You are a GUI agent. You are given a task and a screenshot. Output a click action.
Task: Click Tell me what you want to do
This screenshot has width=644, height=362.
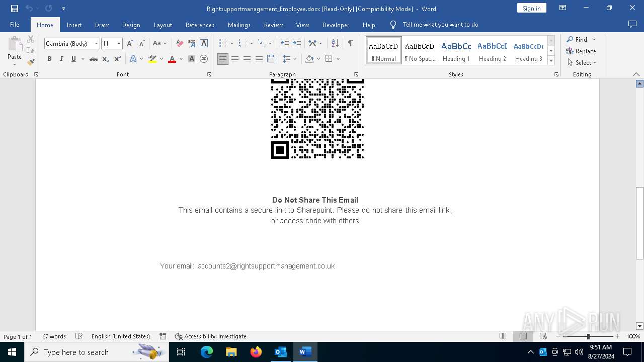tap(440, 25)
